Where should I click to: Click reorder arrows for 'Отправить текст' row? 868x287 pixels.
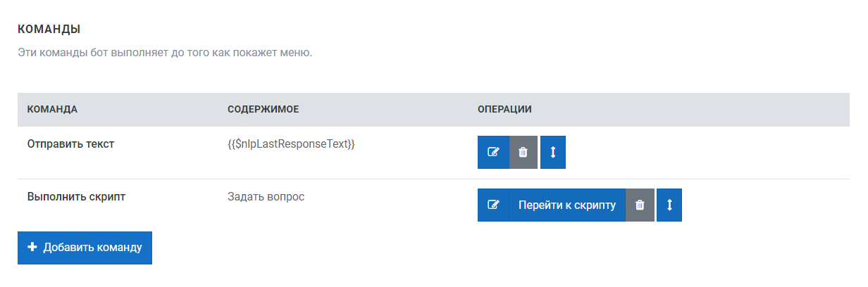point(553,153)
